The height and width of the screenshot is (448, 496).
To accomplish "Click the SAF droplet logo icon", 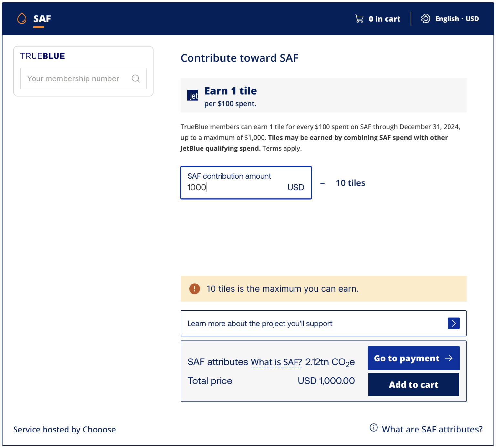I will 22,18.
